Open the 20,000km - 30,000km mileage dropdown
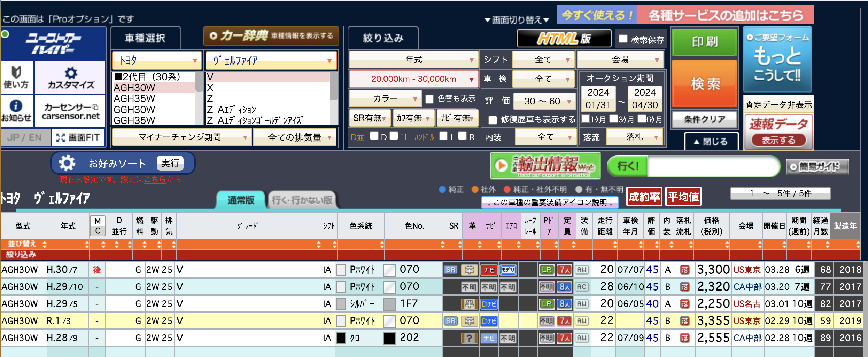The image size is (868, 357). pyautogui.click(x=413, y=79)
